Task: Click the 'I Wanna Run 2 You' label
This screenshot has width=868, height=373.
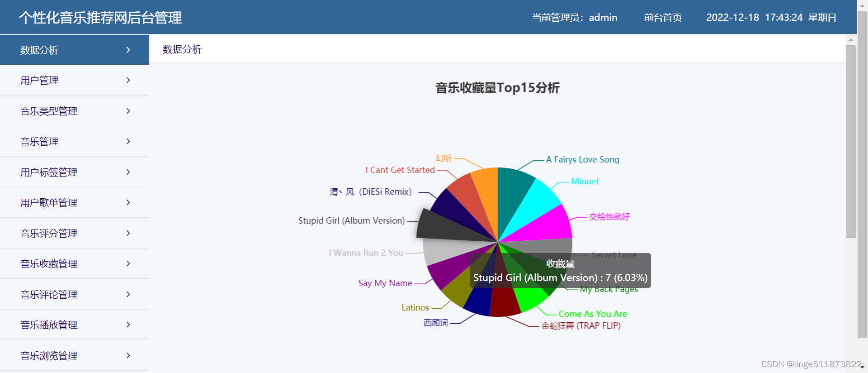Action: 366,253
